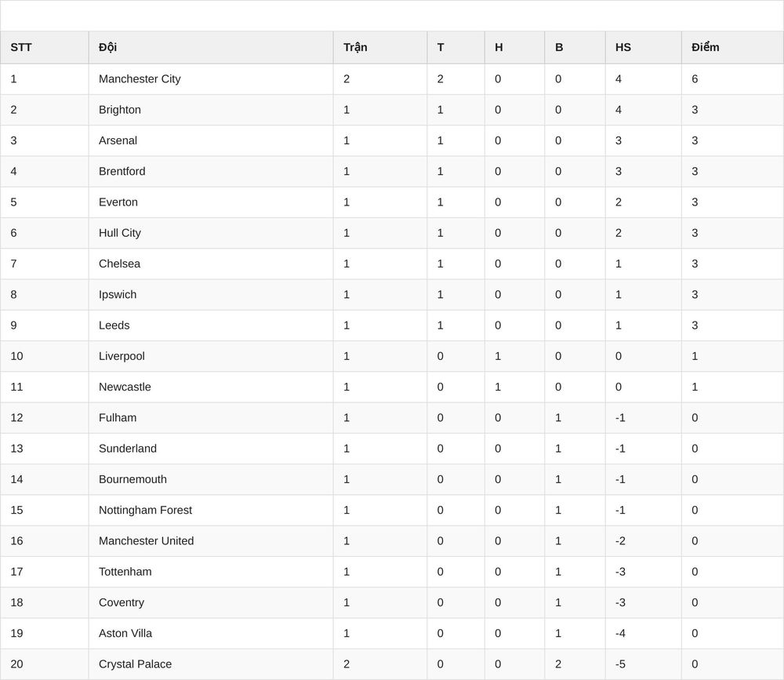The image size is (784, 680).
Task: Select Tottenham in the standings
Action: click(x=125, y=572)
